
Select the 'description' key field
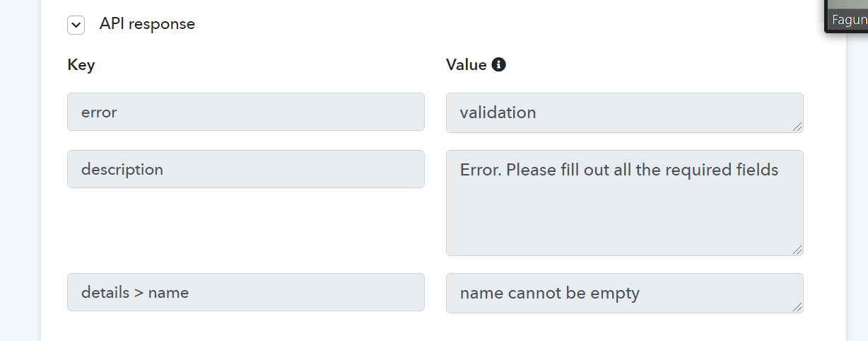[x=246, y=169]
